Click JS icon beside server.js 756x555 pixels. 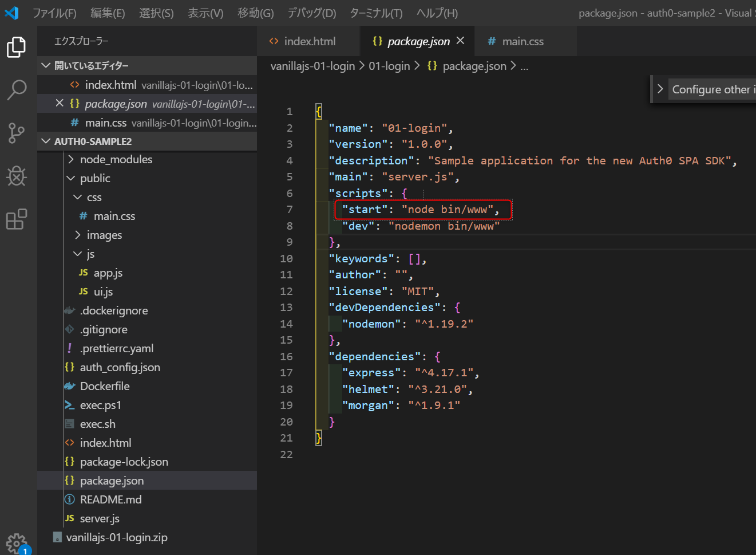click(x=70, y=518)
